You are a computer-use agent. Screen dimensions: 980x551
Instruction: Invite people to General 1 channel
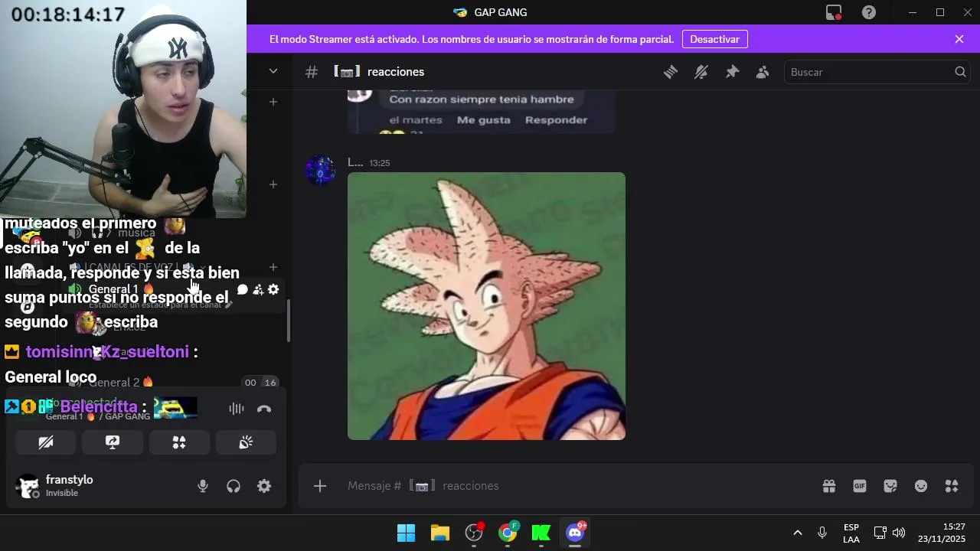258,289
